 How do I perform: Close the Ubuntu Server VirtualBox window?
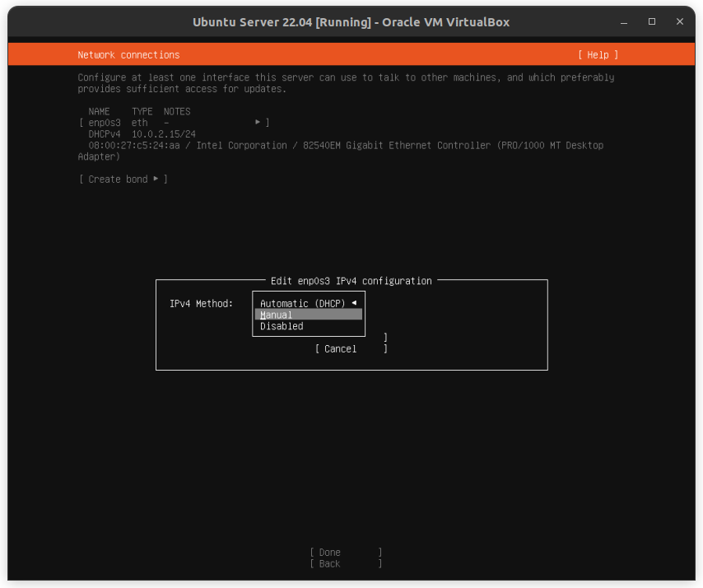click(680, 21)
